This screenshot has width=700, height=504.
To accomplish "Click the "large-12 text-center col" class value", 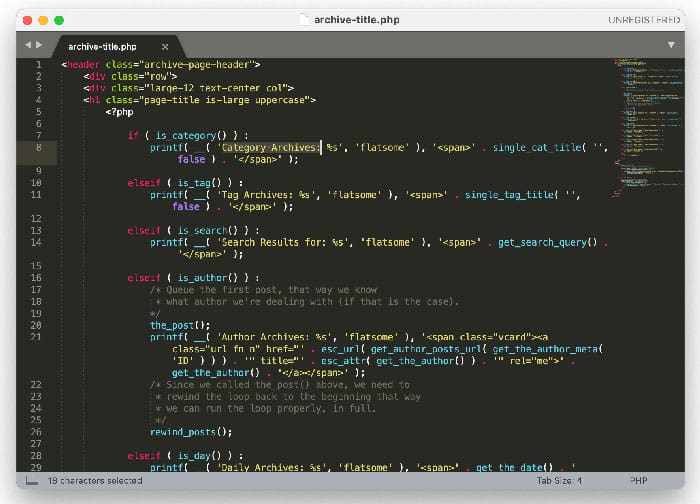I will (x=217, y=88).
